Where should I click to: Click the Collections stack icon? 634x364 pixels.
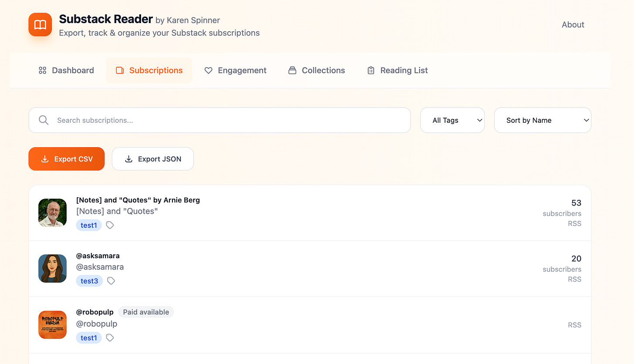pyautogui.click(x=292, y=71)
